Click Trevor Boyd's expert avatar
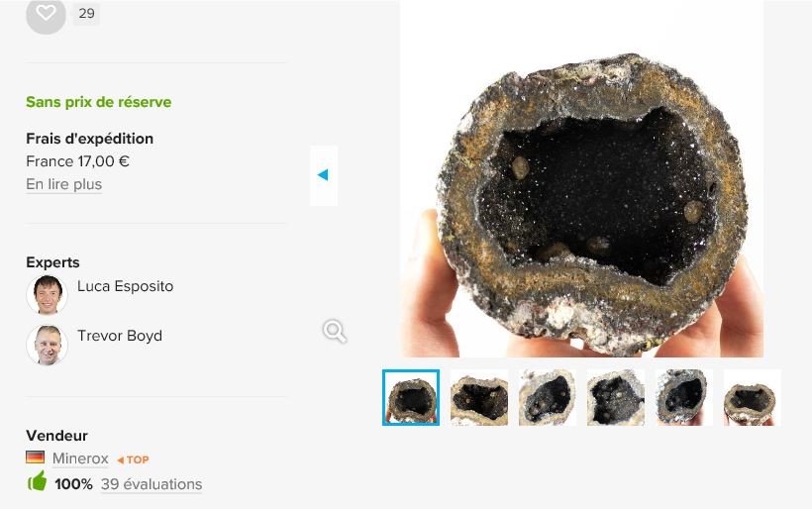 (x=48, y=345)
